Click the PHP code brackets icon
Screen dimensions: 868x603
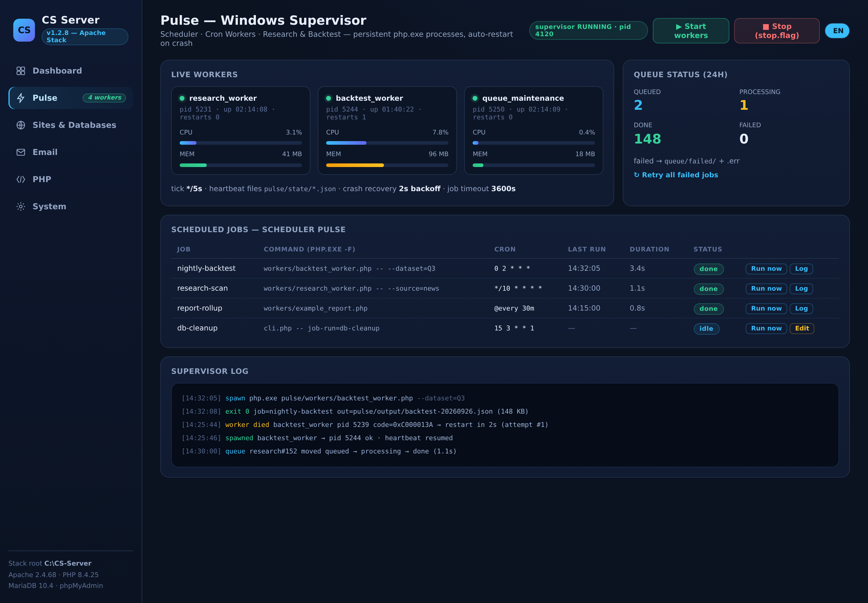coord(21,179)
